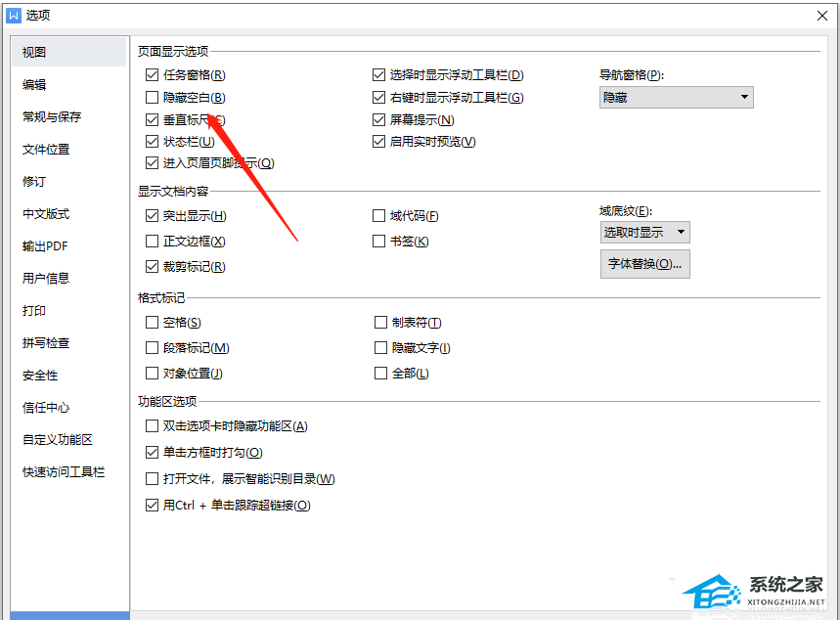Toggle 进入页眉页脚提示(Q) checkbox
The width and height of the screenshot is (840, 620).
153,163
